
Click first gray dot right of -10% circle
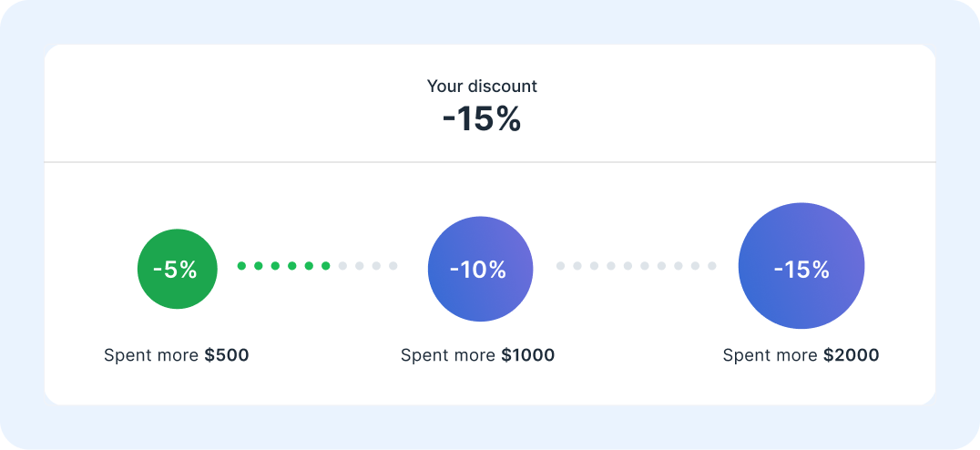[x=561, y=266]
